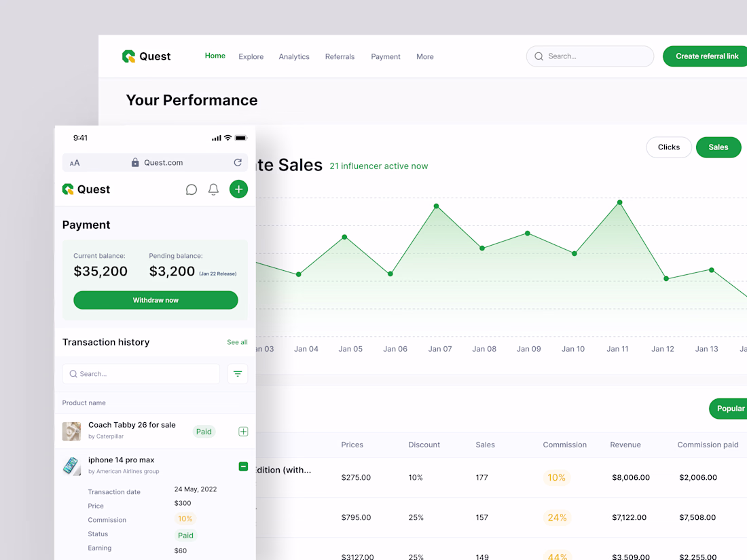
Task: Click the Jan 12 chart data point
Action: tap(666, 278)
